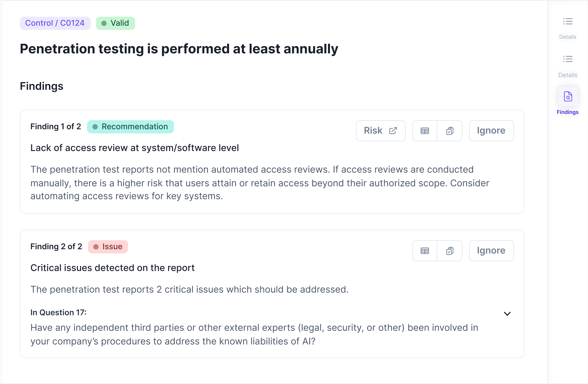Expand the In Question 17 chevron
Viewport: 588px width, 384px height.
point(507,314)
